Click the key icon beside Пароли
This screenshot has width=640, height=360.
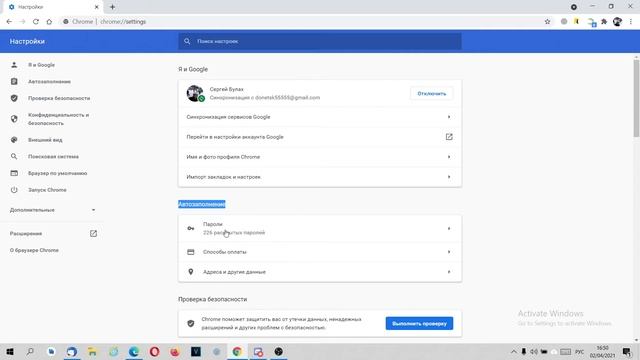coord(191,229)
